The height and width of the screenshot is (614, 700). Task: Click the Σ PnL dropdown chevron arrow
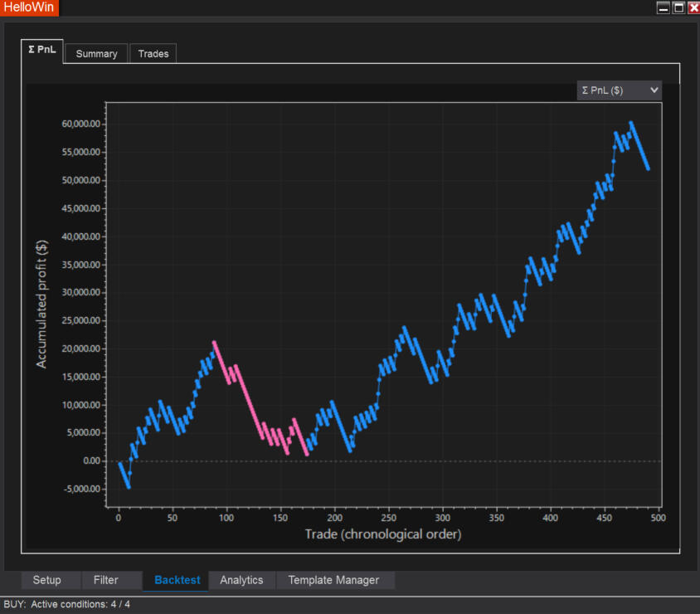654,90
